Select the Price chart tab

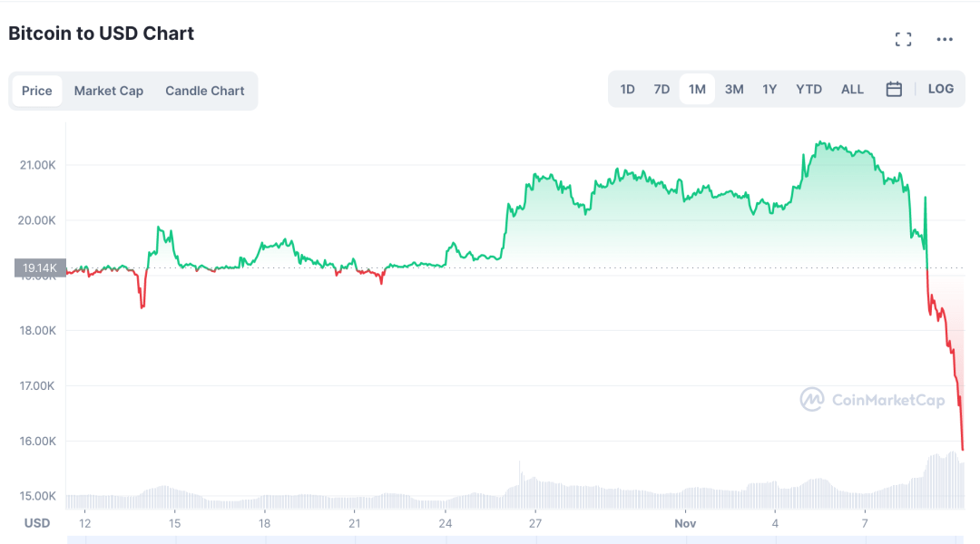37,90
